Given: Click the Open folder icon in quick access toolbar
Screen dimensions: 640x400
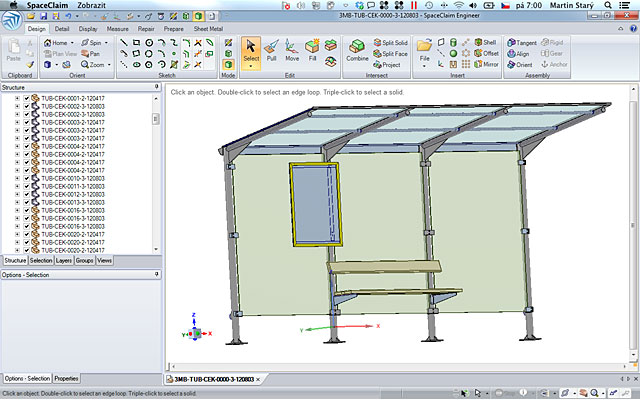Looking at the screenshot, I should [x=31, y=16].
